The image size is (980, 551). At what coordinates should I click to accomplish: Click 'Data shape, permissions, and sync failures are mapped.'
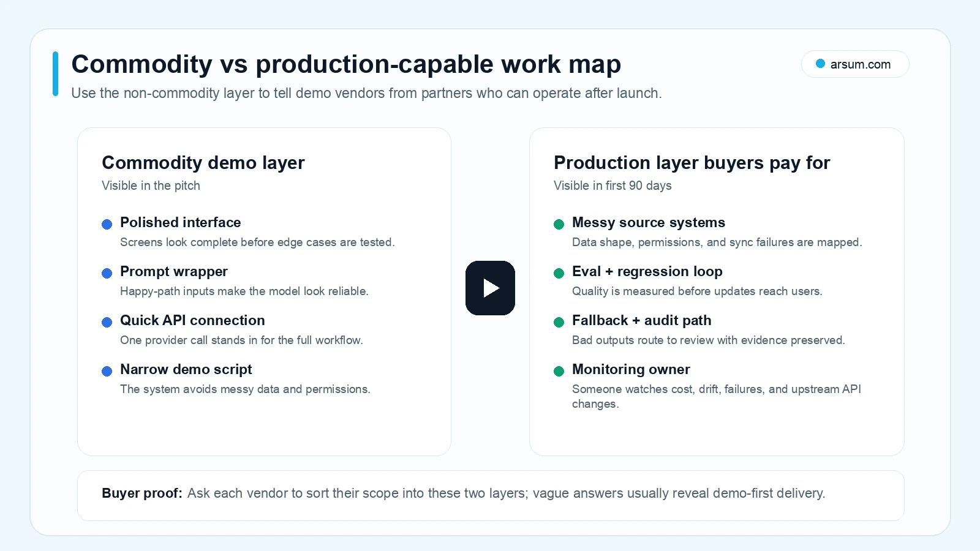[x=717, y=242]
